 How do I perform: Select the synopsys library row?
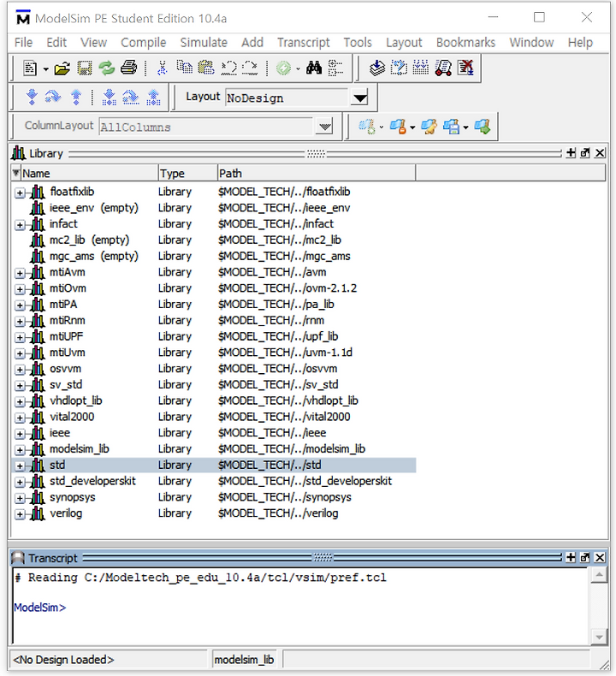pos(214,497)
